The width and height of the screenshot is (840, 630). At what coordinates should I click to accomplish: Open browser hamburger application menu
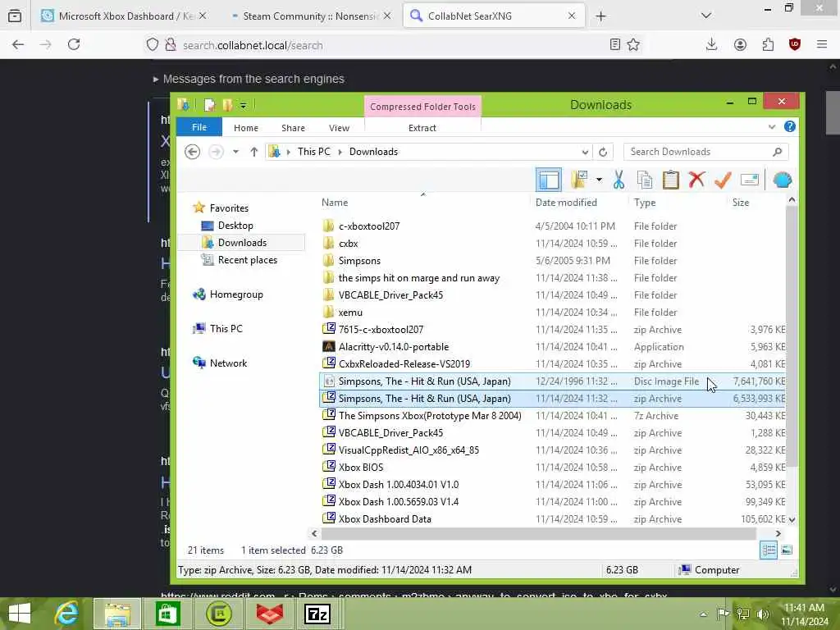click(822, 45)
